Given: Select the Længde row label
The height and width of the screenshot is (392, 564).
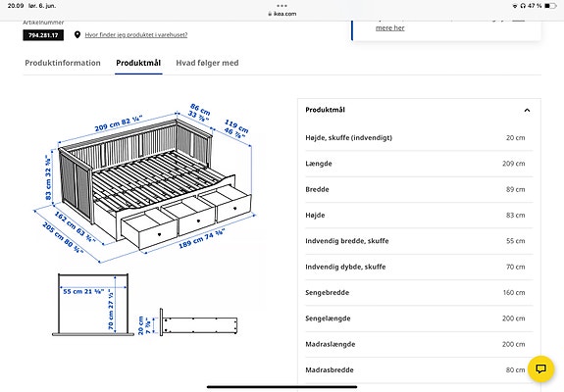Looking at the screenshot, I should click(319, 164).
